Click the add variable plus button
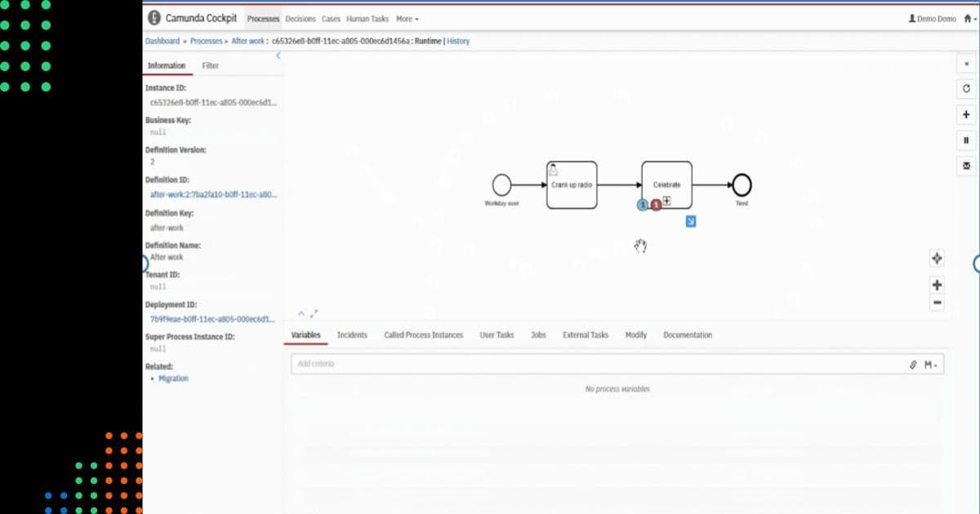This screenshot has width=980, height=514. (966, 115)
